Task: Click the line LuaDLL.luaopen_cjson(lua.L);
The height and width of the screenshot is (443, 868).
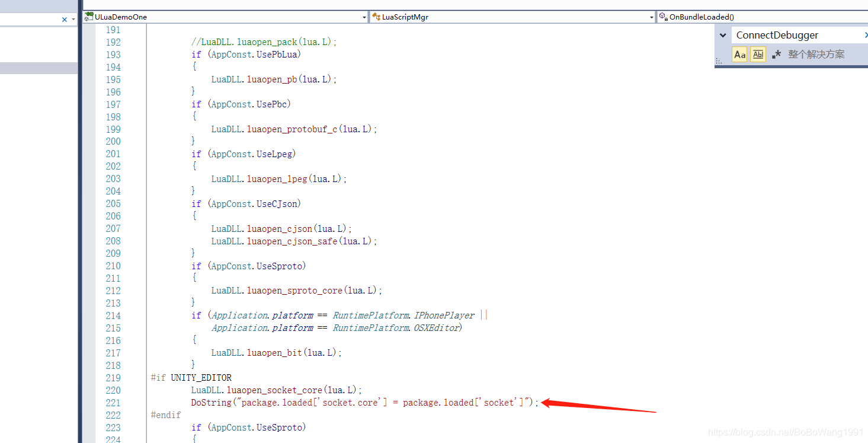Action: pos(281,229)
